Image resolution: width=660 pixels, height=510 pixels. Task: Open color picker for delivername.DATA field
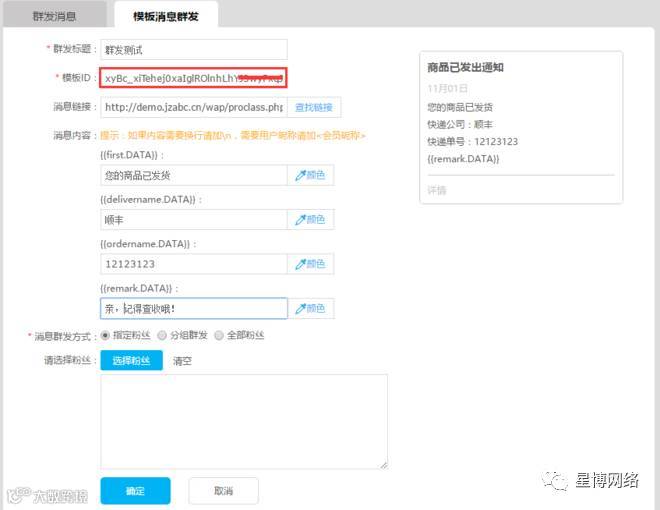311,220
